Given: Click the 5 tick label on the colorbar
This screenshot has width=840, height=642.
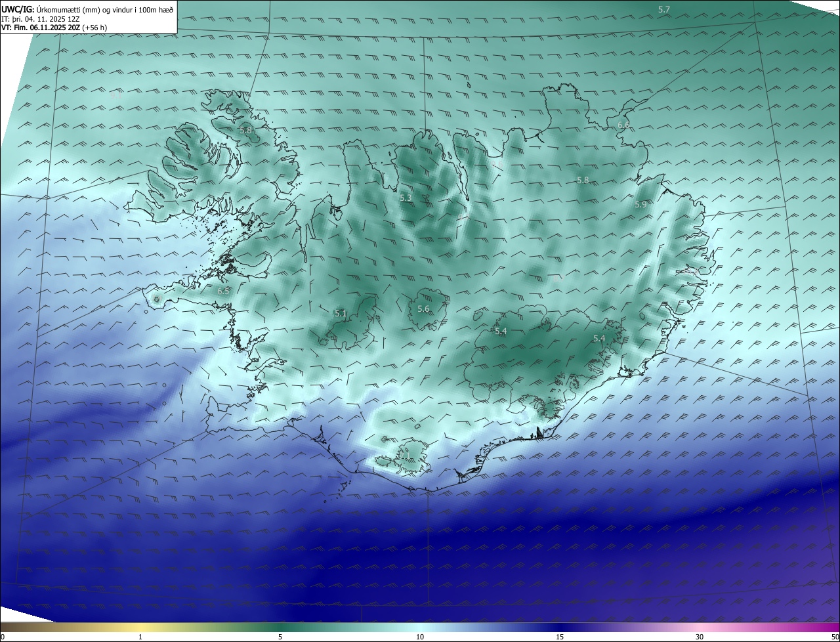Looking at the screenshot, I should (x=280, y=637).
